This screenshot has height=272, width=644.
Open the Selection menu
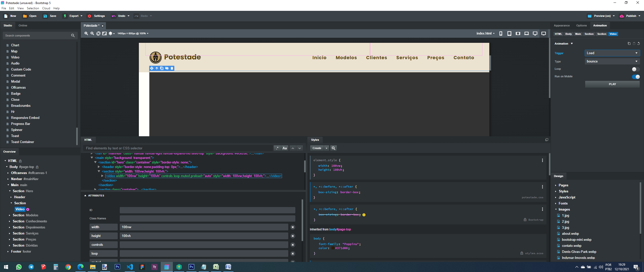pyautogui.click(x=33, y=8)
